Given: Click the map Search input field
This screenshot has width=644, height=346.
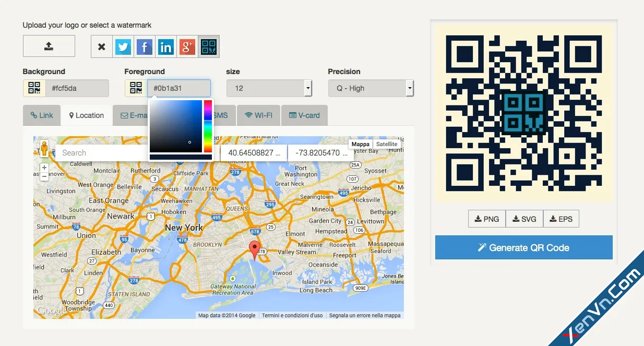Looking at the screenshot, I should tap(94, 152).
